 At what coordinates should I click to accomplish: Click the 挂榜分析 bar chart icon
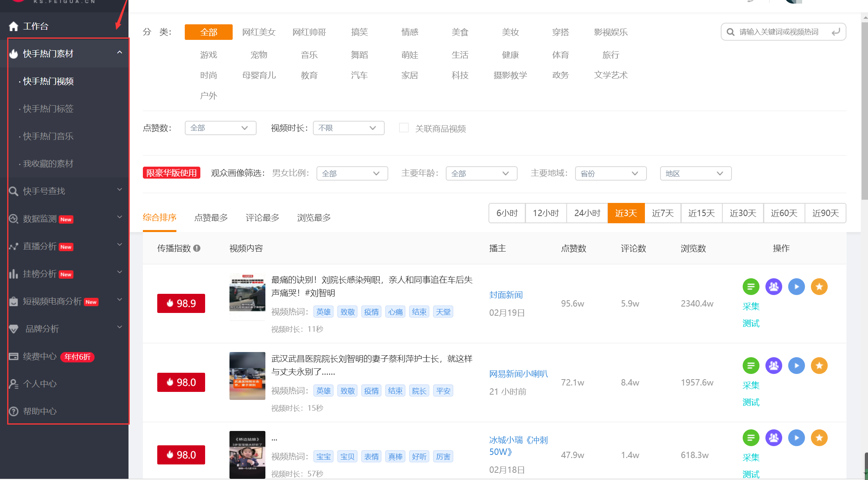pyautogui.click(x=14, y=274)
